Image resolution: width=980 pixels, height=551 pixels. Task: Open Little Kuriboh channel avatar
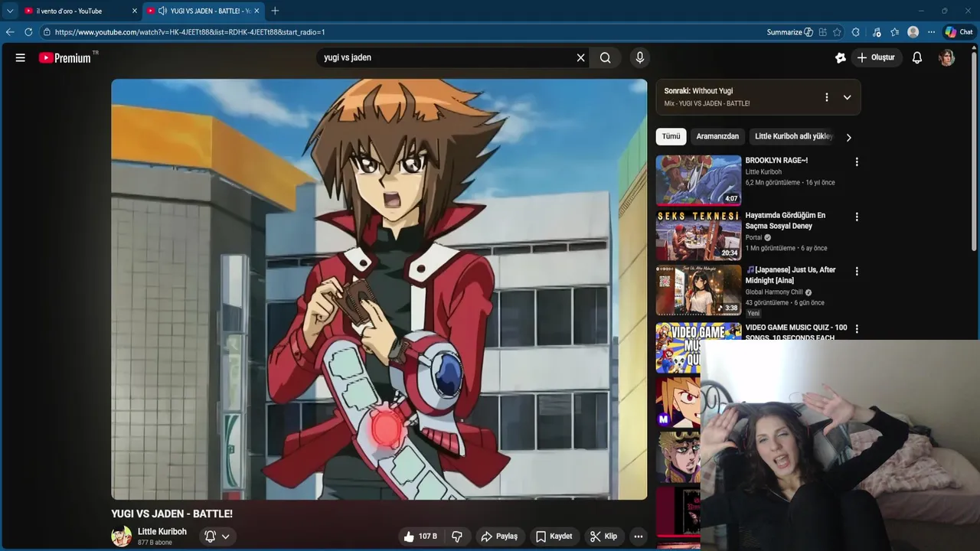pyautogui.click(x=121, y=536)
